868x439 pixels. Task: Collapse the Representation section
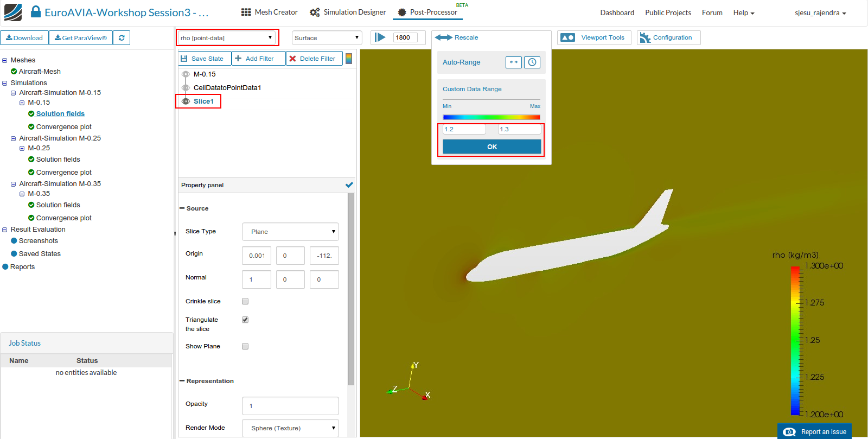(182, 381)
